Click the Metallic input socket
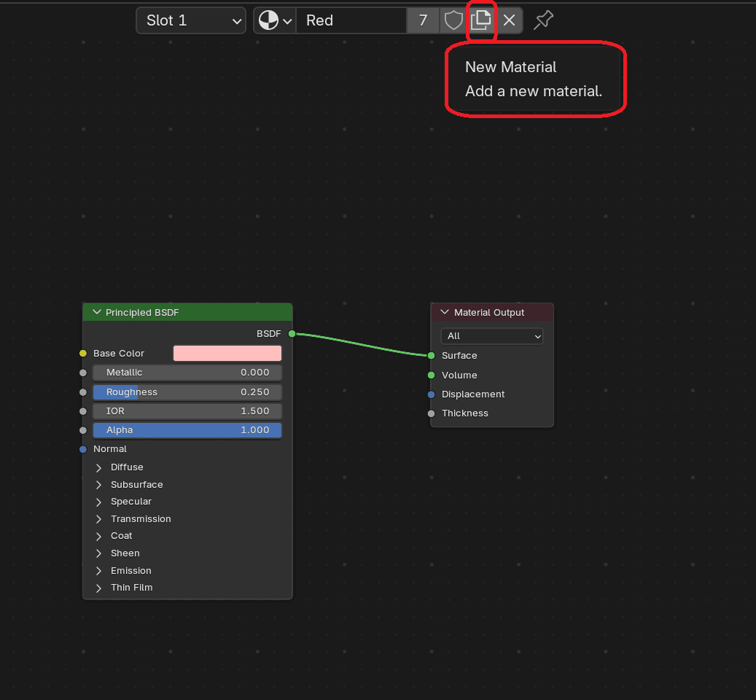Image resolution: width=756 pixels, height=700 pixels. [x=83, y=373]
